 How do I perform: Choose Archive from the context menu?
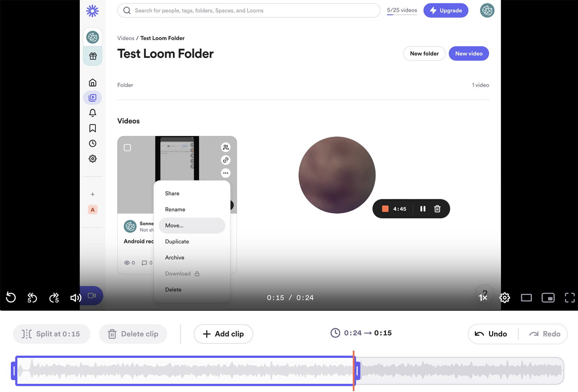point(192,257)
